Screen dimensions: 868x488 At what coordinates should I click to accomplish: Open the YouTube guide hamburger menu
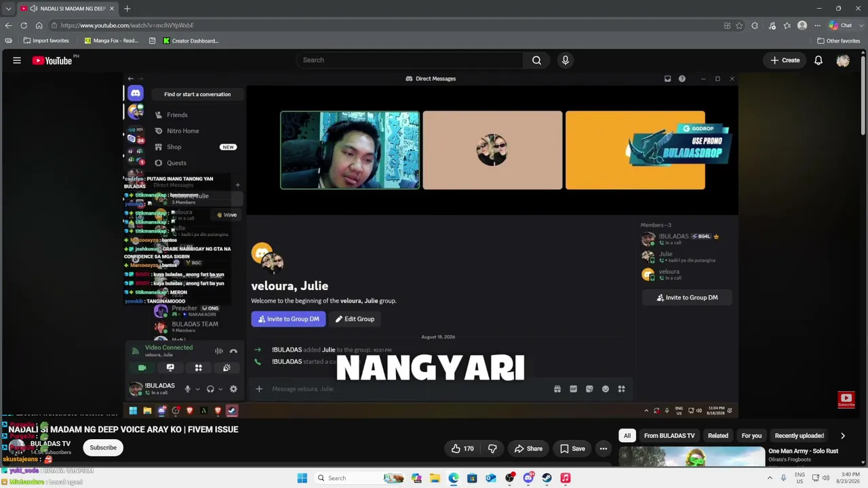tap(17, 60)
